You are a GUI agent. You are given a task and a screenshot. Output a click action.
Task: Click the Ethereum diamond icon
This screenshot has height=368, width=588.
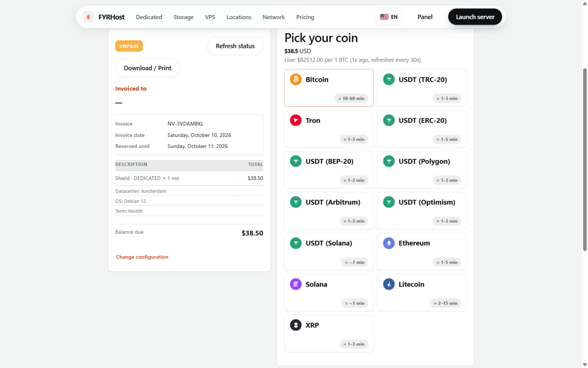coord(389,243)
